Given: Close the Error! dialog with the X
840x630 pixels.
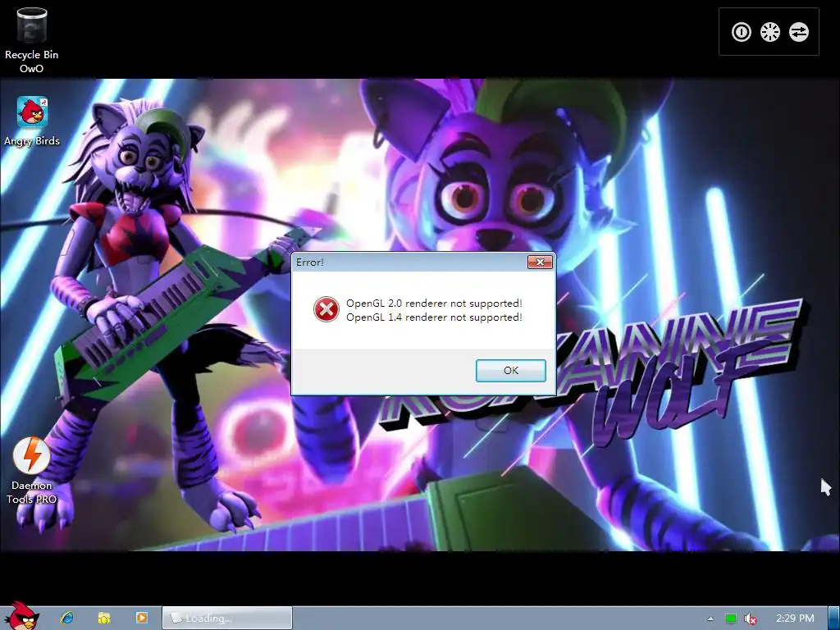Looking at the screenshot, I should 540,262.
